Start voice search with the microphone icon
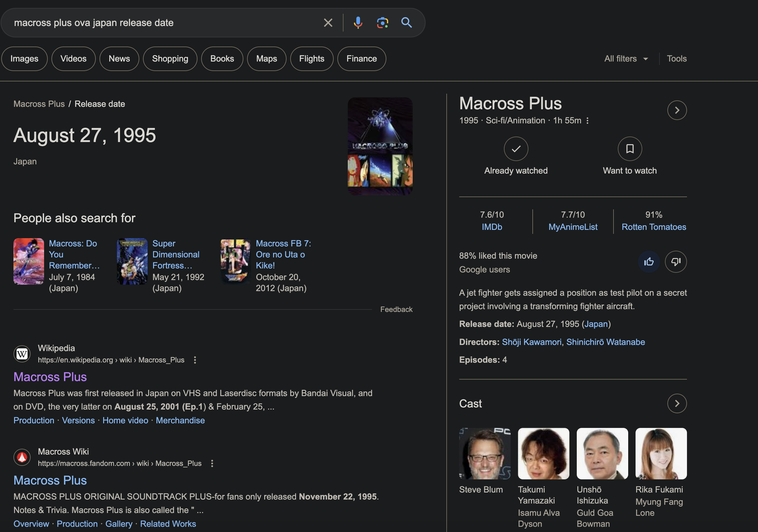 pyautogui.click(x=358, y=23)
